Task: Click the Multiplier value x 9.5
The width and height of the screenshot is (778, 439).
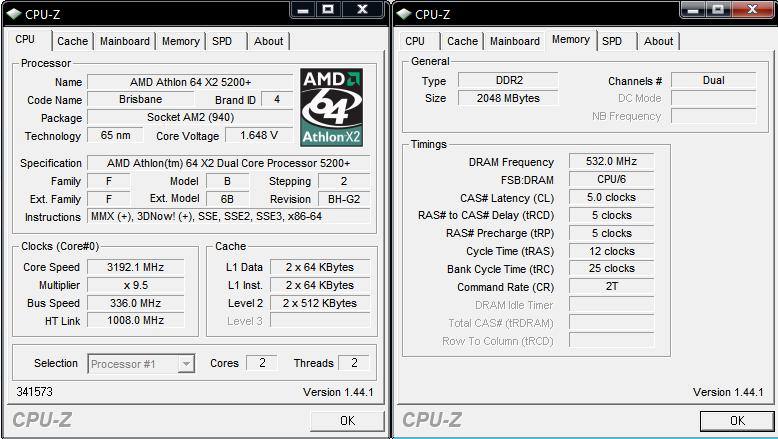Action: pyautogui.click(x=135, y=285)
